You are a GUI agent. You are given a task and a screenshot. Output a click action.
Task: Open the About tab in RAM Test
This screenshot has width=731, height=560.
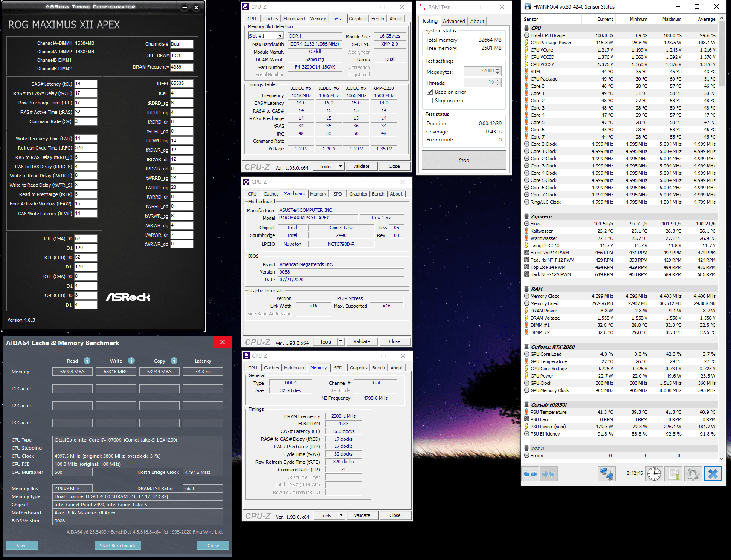[477, 21]
